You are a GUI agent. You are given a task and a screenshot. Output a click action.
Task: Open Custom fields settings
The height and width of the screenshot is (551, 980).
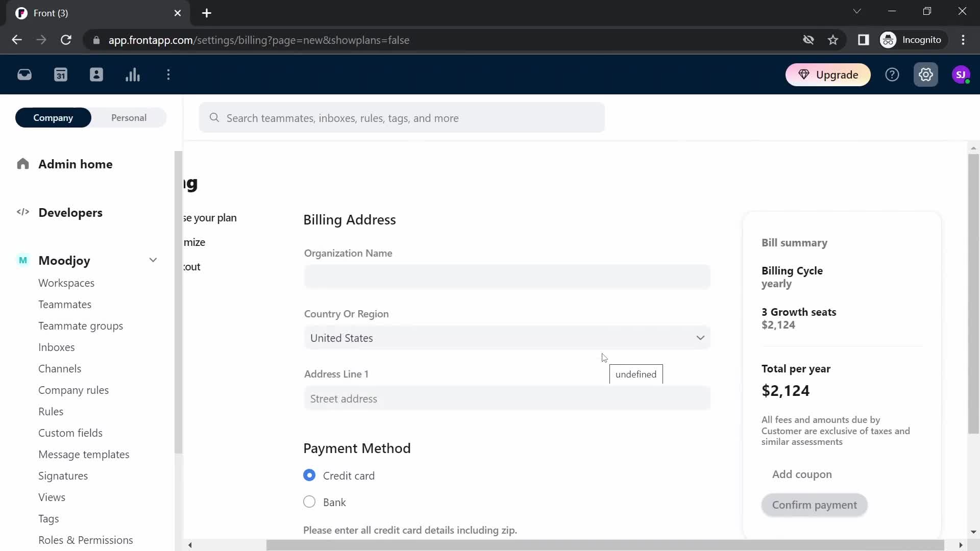(70, 433)
